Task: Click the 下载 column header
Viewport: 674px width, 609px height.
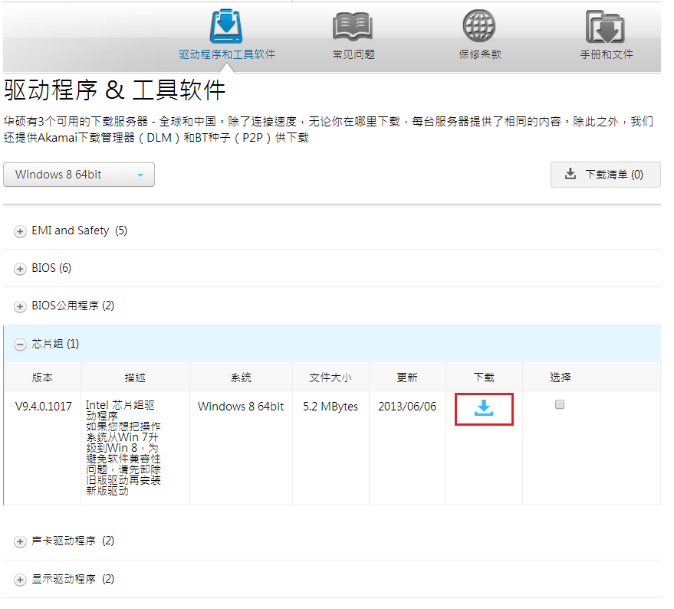Action: 484,377
